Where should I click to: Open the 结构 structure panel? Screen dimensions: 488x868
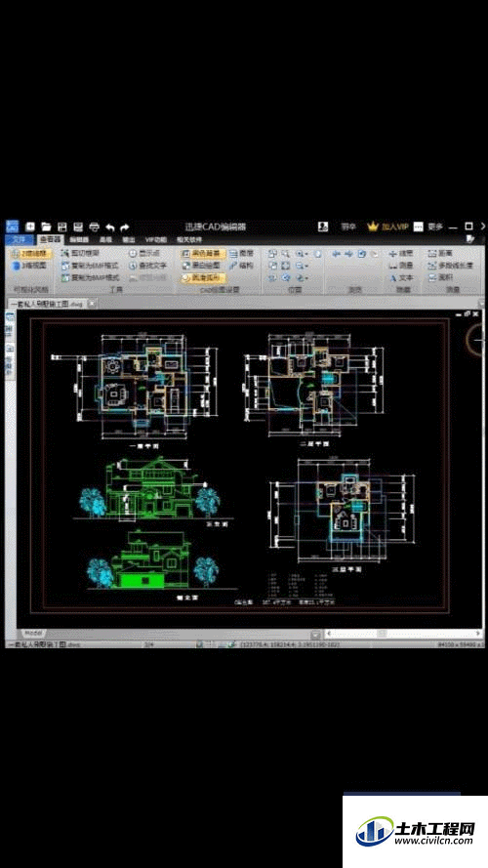pos(241,266)
